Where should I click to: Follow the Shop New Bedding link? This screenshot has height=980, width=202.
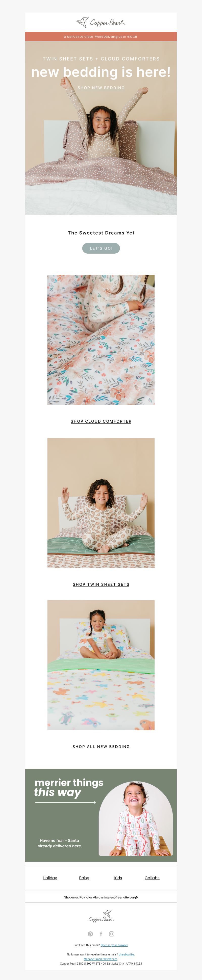(101, 88)
